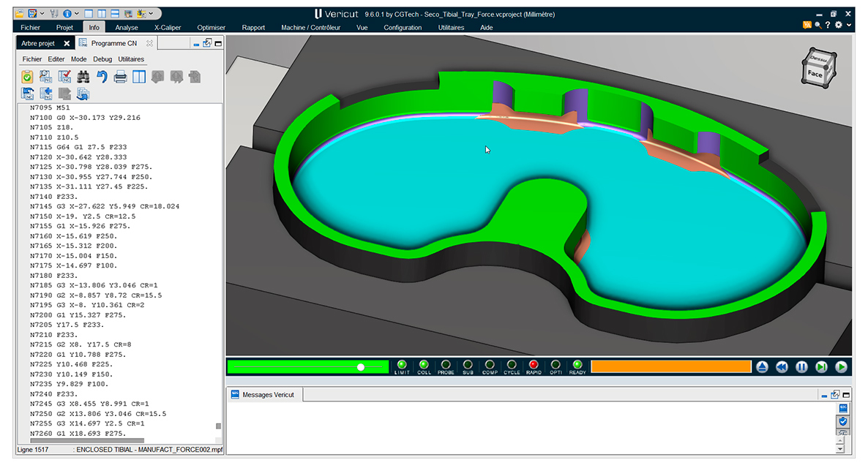Viewport: 868px width, 476px height.
Task: Open the dropdown arrow beside the save icon
Action: tap(42, 13)
